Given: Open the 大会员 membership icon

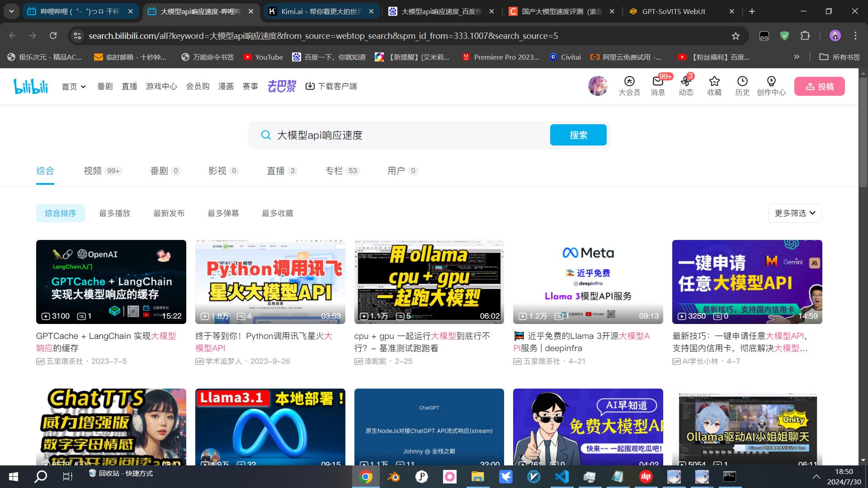Looking at the screenshot, I should pos(629,86).
